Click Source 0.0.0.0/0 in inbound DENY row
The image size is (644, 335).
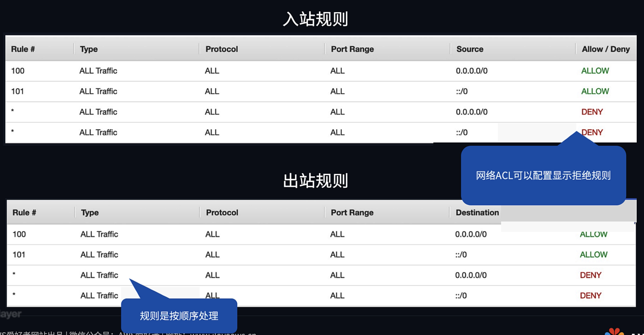point(472,112)
